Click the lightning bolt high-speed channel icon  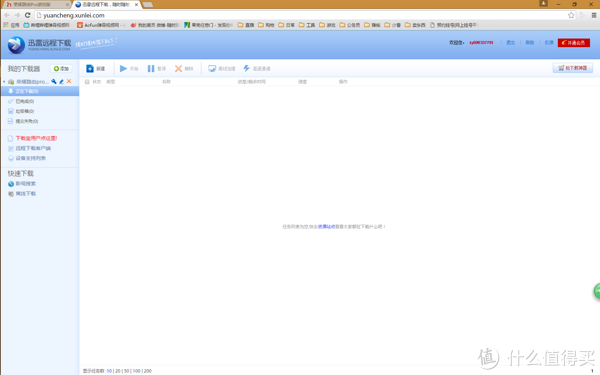[x=246, y=68]
